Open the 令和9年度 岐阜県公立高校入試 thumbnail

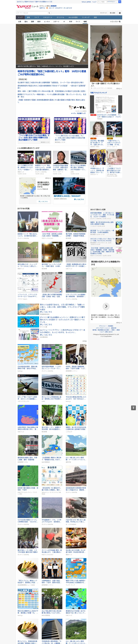(52, 222)
